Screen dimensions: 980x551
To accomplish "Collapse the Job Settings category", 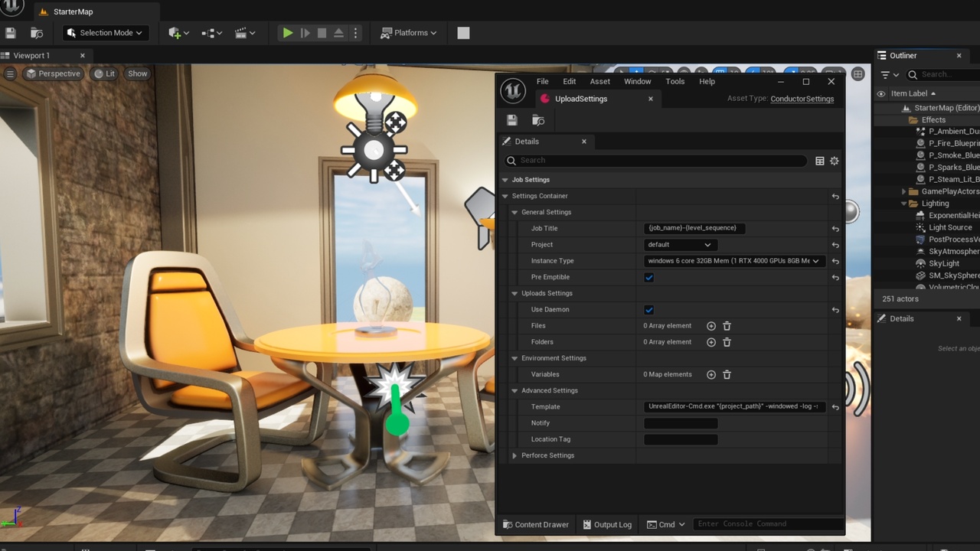I will pyautogui.click(x=505, y=180).
